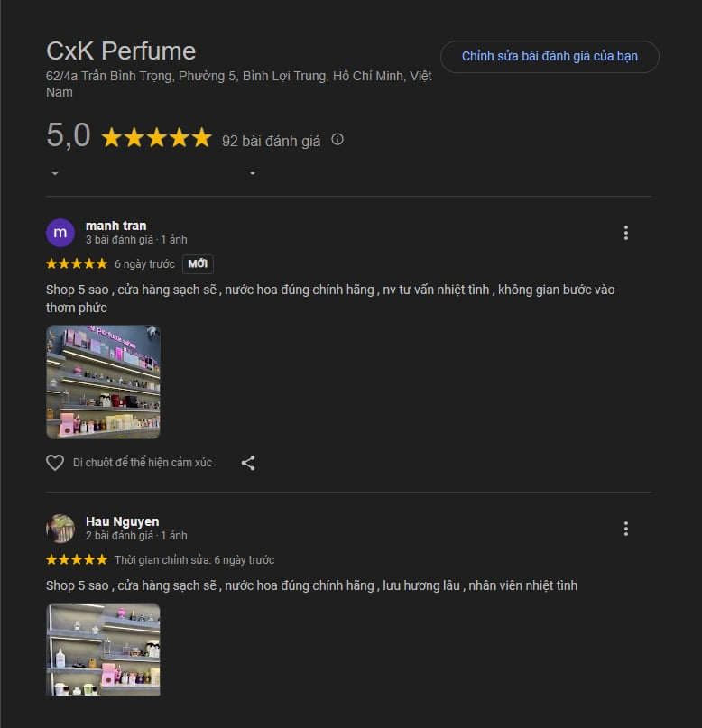The image size is (702, 728).
Task: Click the 92 bài đánh giá review count
Action: 271,141
